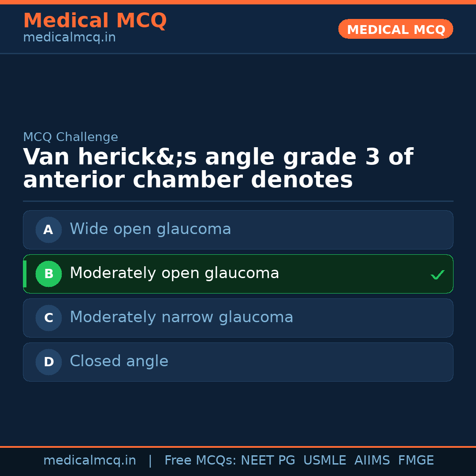Click green highlight bar beside answer B

(x=25, y=274)
